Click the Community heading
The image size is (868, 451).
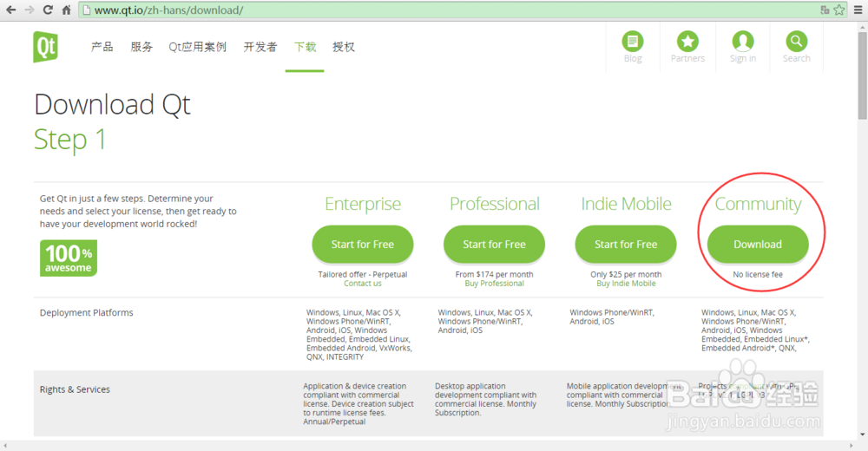pyautogui.click(x=758, y=204)
